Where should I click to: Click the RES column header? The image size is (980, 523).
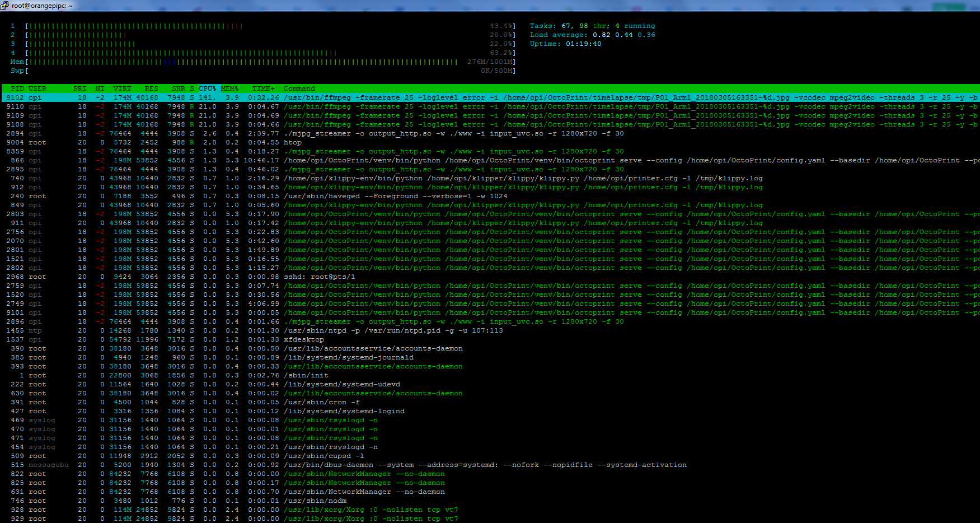[x=151, y=88]
